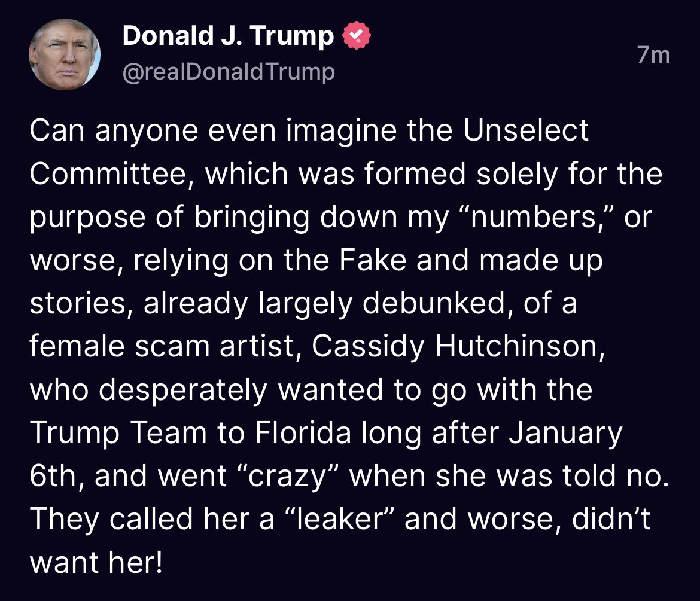700x601 pixels.
Task: Open the profile picture avatar
Action: (65, 54)
